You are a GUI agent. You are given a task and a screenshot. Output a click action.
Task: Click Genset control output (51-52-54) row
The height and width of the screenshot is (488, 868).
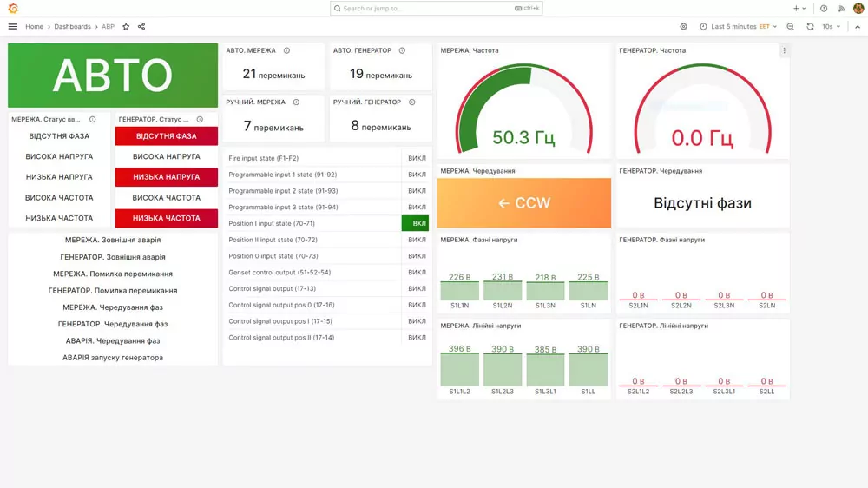pos(327,273)
